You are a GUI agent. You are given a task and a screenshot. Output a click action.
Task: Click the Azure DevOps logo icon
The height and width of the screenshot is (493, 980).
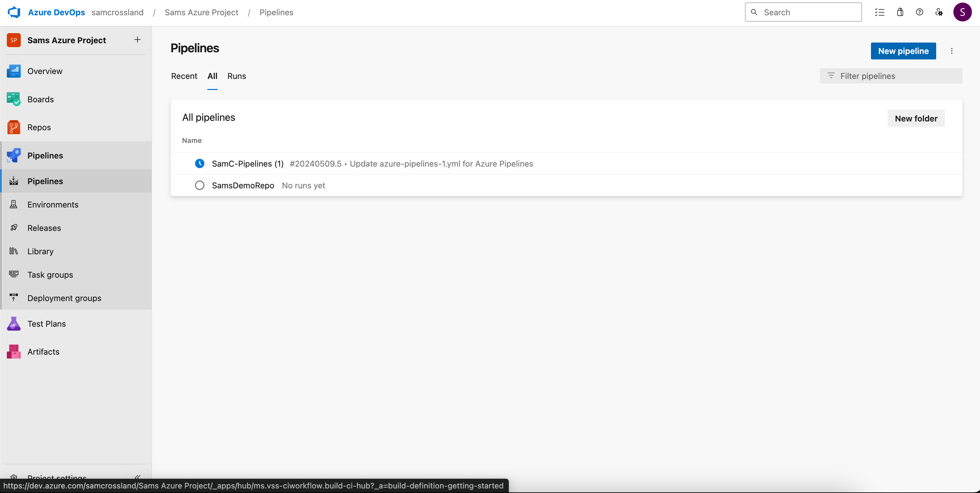[x=14, y=12]
